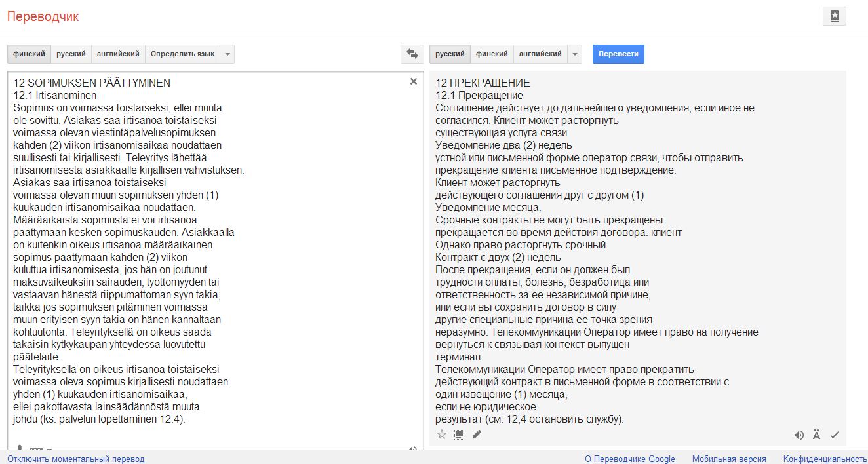The height and width of the screenshot is (464, 868).
Task: Listen to the translation via speaker icon
Action: click(799, 435)
